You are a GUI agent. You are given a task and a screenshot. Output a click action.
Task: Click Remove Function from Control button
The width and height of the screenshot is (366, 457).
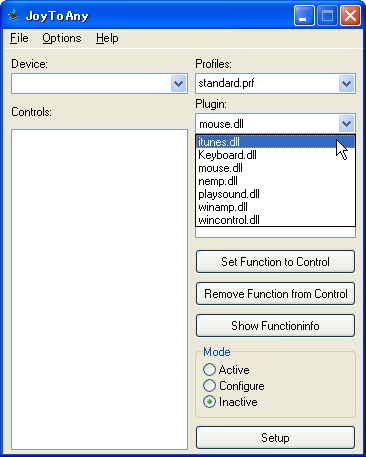point(275,294)
